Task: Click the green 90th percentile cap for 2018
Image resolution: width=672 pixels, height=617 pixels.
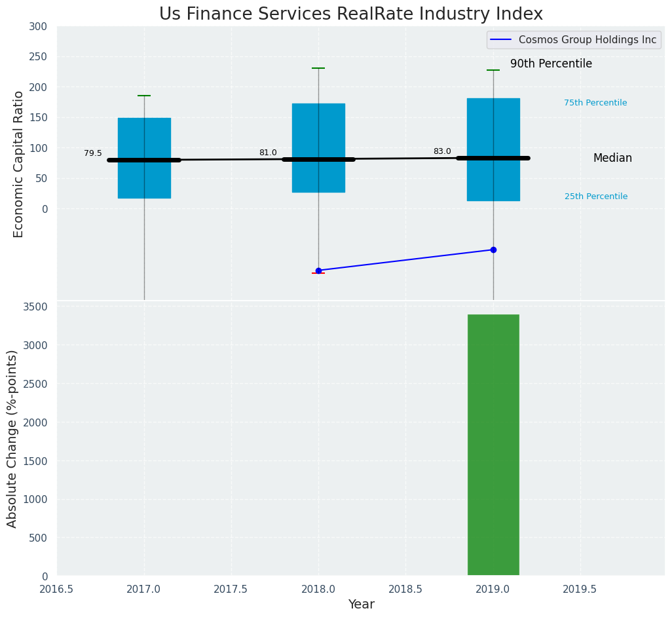Action: point(318,68)
